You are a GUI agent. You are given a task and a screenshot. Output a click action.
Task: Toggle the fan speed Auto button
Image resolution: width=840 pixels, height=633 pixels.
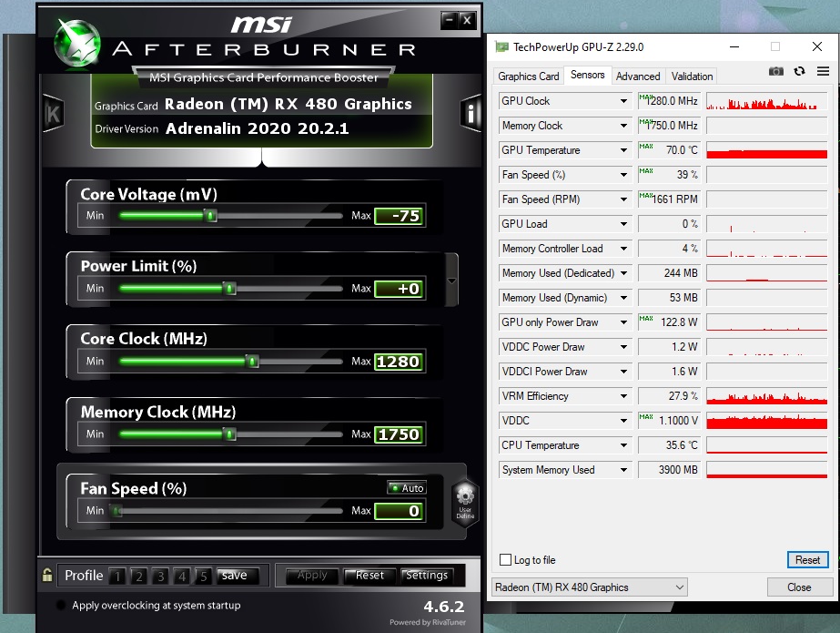click(407, 488)
